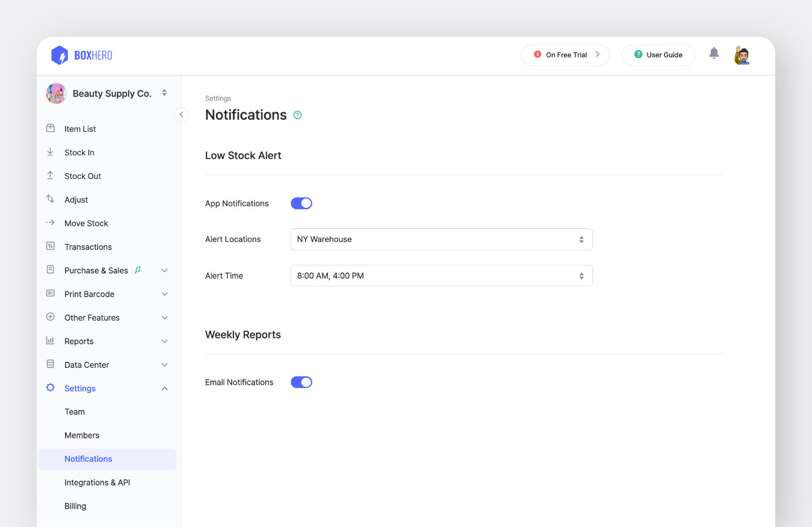Open the User Guide
Viewport: 812px width, 527px height.
658,55
